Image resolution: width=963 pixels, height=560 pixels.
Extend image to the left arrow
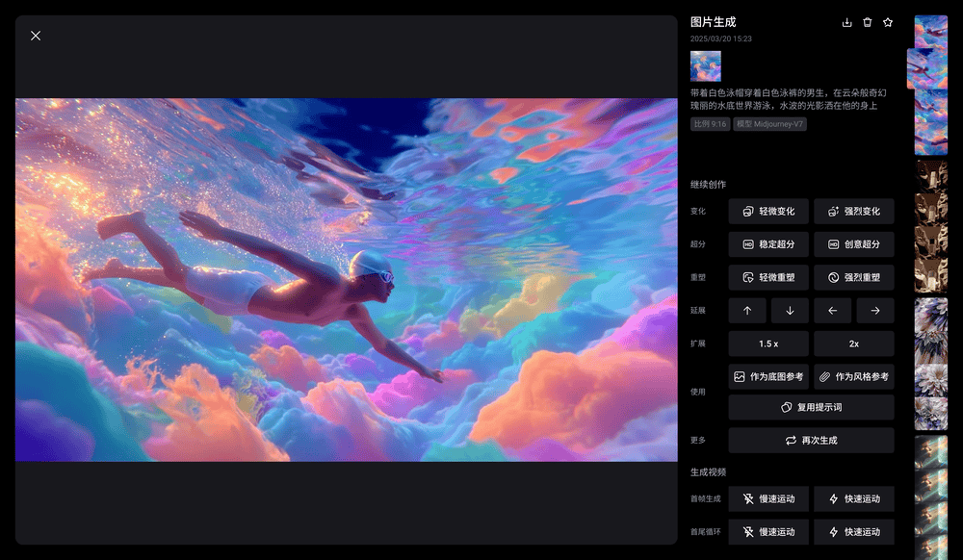(x=832, y=311)
